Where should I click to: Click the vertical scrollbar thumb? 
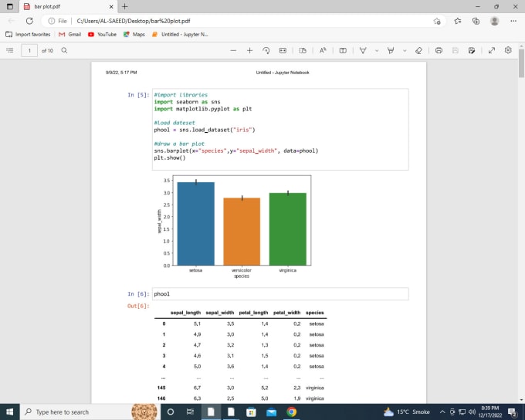(x=521, y=63)
